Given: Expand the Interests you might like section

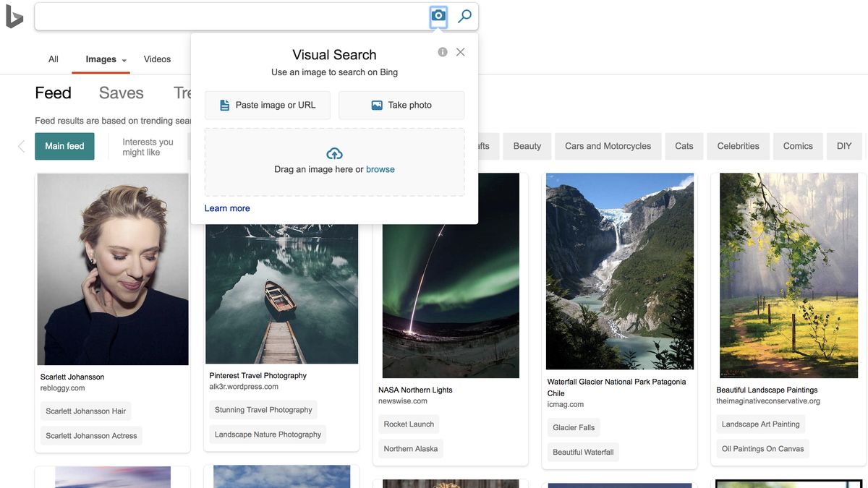Looking at the screenshot, I should 147,146.
